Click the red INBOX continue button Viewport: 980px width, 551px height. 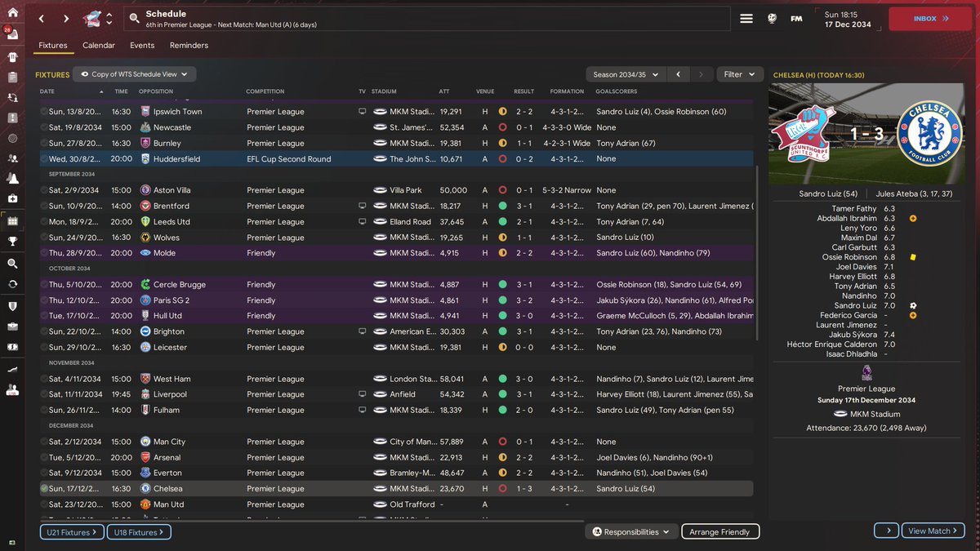pos(930,18)
